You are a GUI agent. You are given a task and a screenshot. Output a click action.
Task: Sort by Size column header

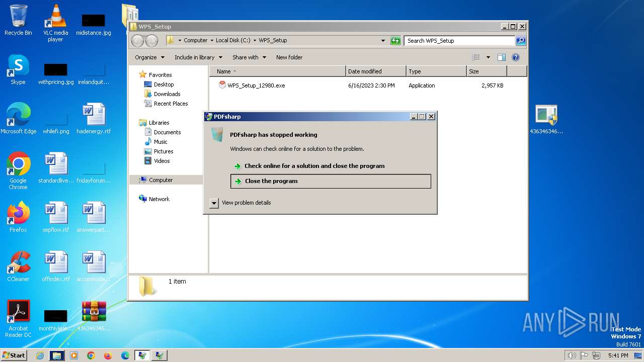click(487, 71)
